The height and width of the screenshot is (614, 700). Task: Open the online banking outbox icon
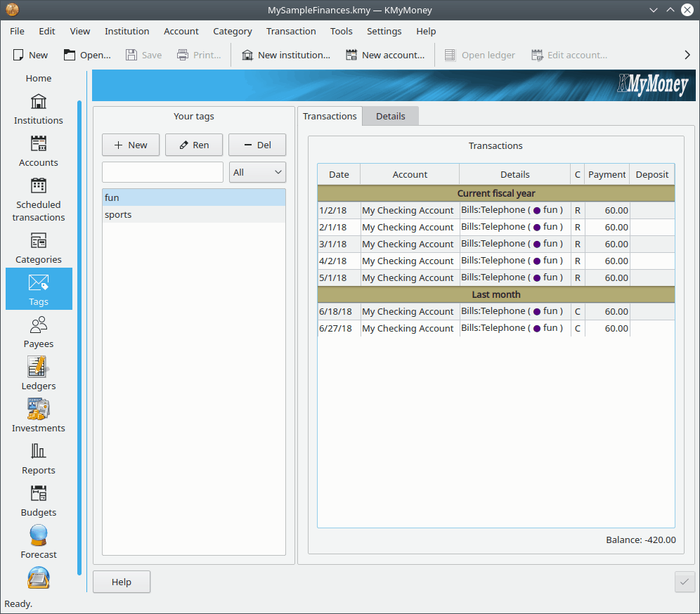point(39,578)
